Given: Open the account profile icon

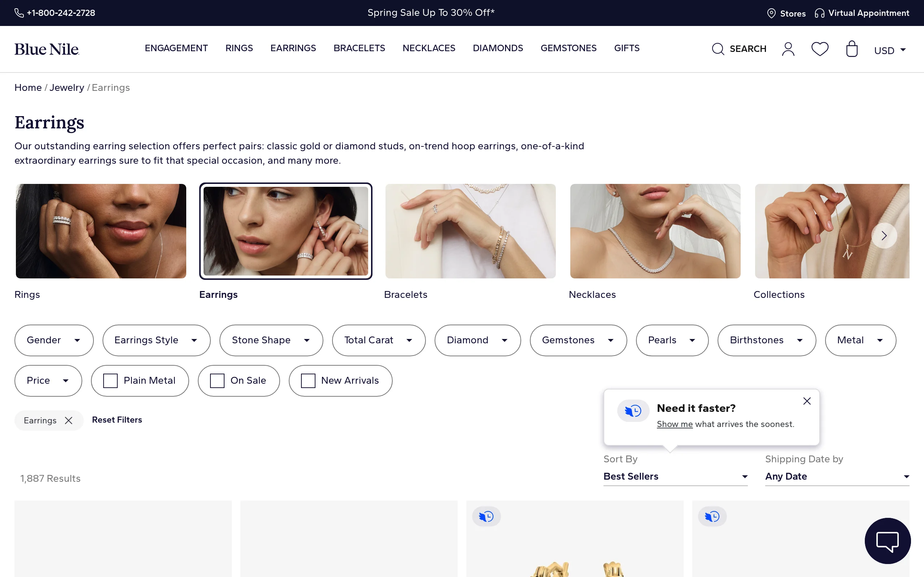Looking at the screenshot, I should (x=788, y=49).
